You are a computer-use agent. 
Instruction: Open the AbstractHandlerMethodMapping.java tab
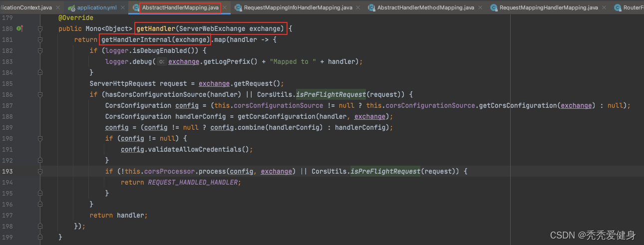426,7
